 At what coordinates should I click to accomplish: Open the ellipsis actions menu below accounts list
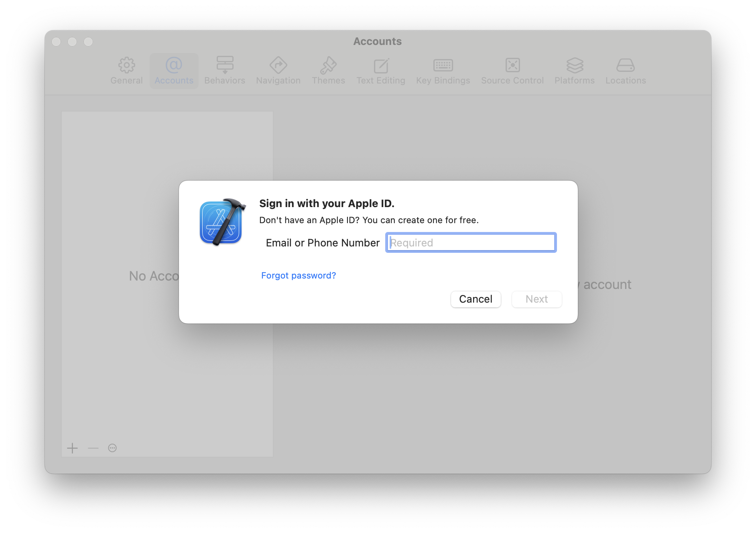(112, 448)
